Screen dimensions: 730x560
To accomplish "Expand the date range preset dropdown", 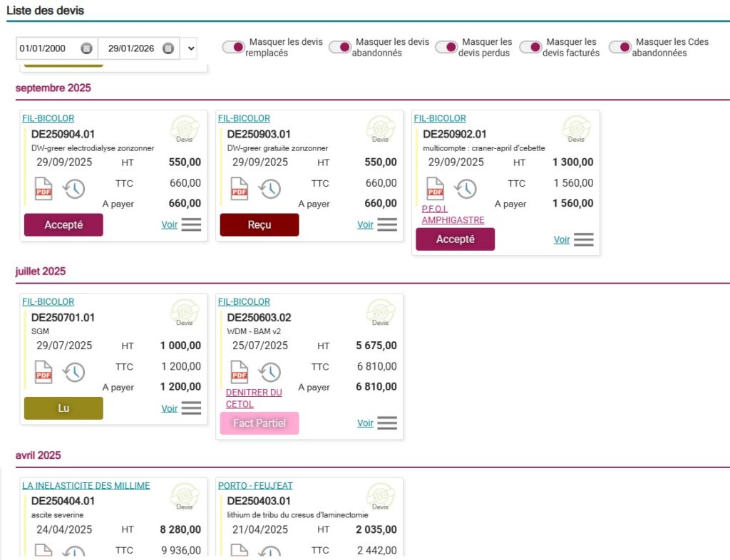I will (x=190, y=48).
